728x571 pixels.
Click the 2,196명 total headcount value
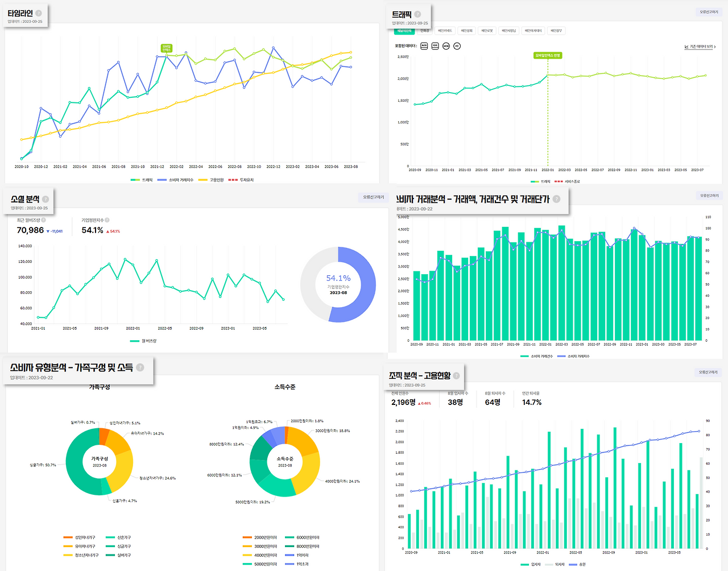click(403, 402)
